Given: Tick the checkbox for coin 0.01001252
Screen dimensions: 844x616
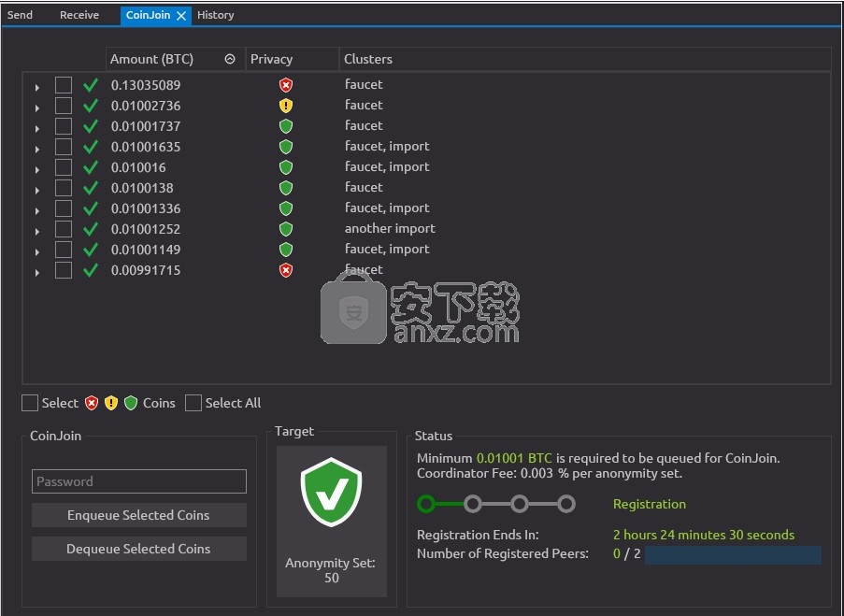Looking at the screenshot, I should pyautogui.click(x=64, y=229).
